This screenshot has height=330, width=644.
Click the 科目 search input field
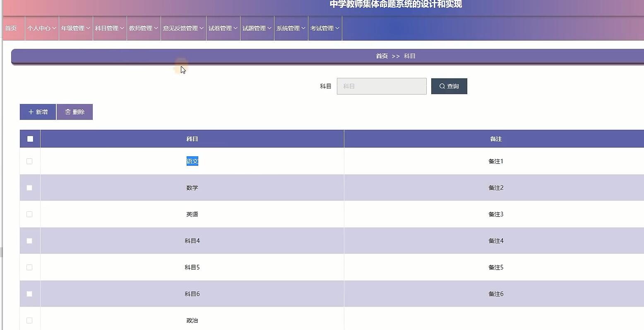click(381, 86)
